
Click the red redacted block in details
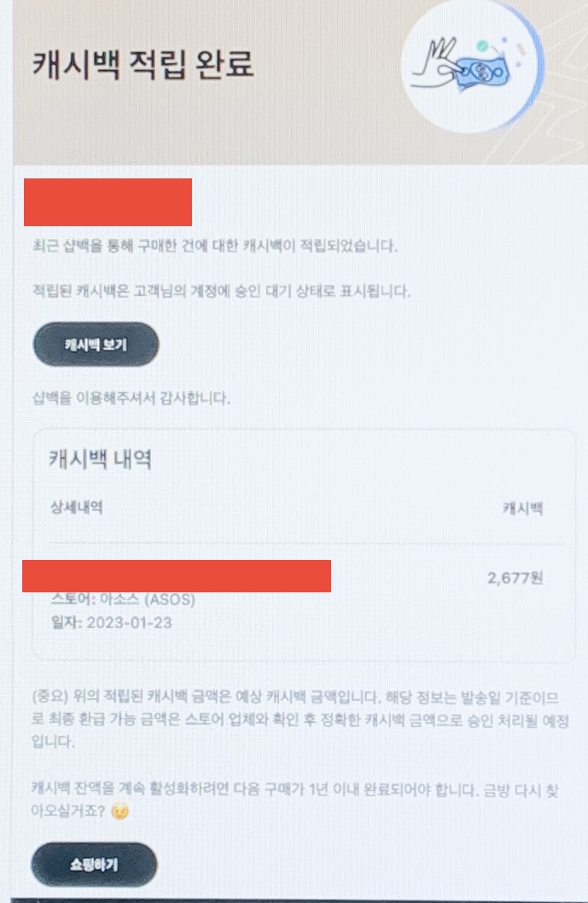click(x=176, y=576)
